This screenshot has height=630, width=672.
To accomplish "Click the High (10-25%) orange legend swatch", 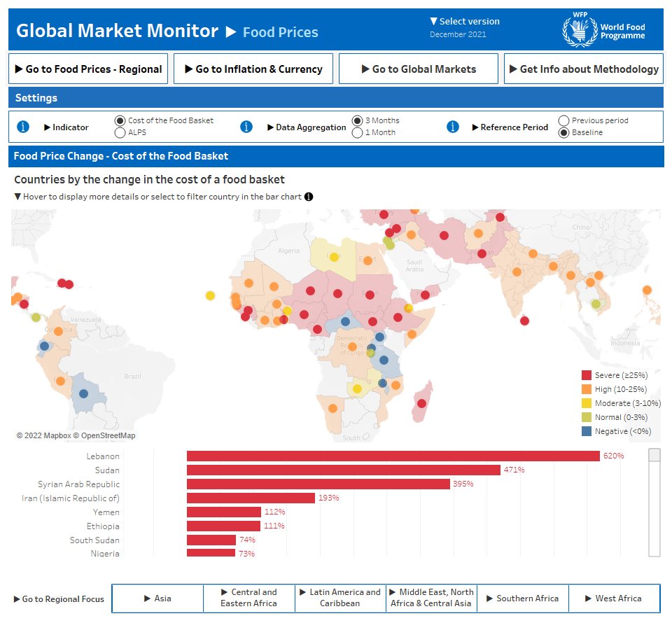I will 587,389.
